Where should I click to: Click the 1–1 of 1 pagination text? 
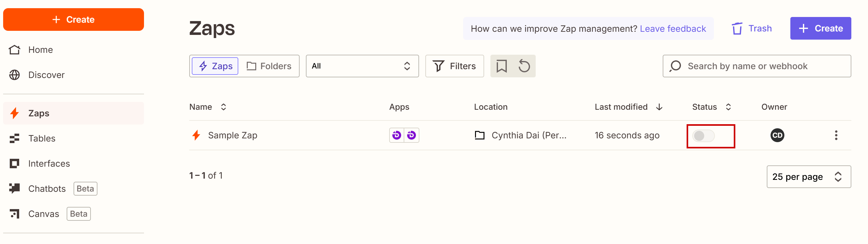(206, 175)
